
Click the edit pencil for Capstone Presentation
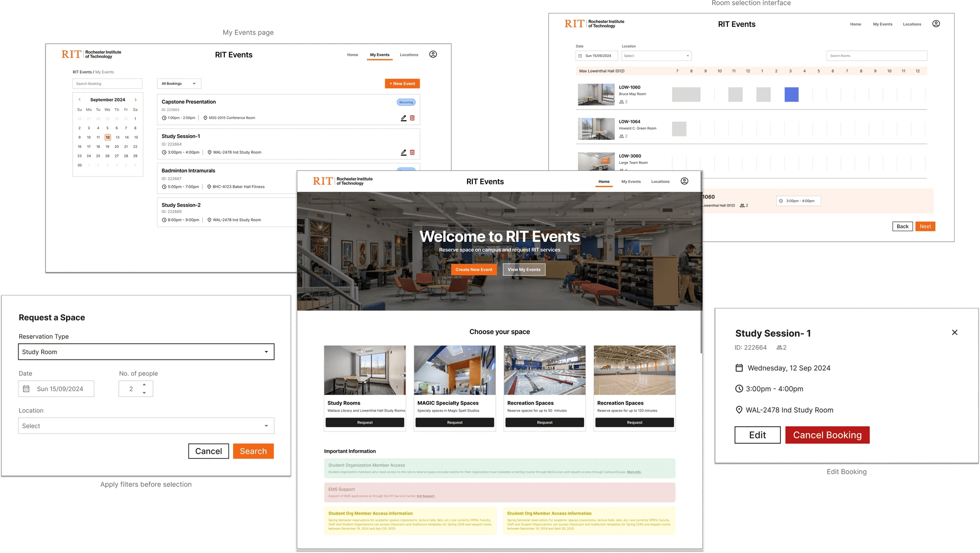[403, 118]
